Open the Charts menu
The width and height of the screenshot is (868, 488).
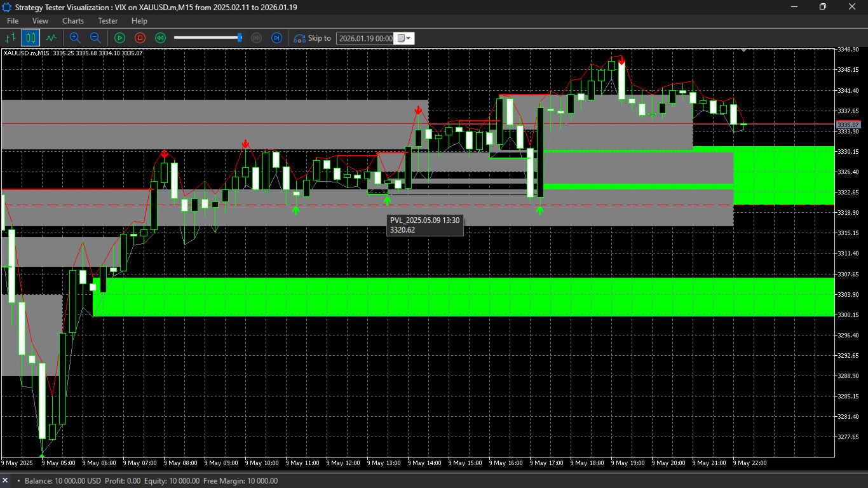tap(73, 21)
